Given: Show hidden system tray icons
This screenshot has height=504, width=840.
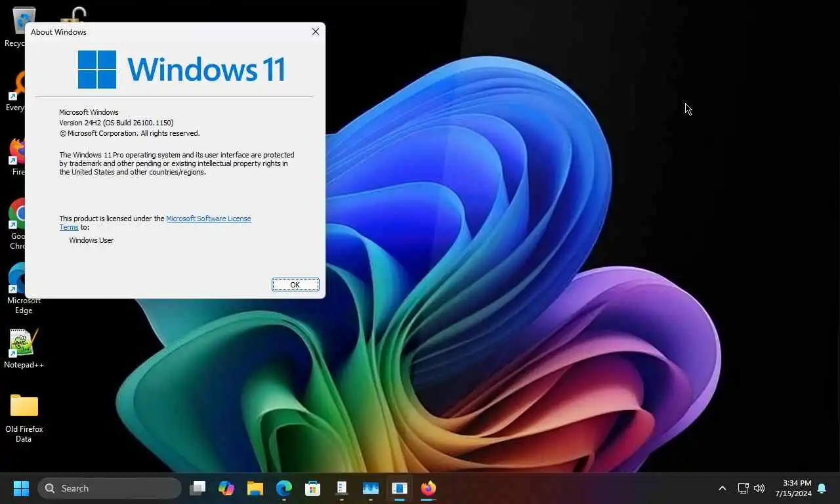Looking at the screenshot, I should coord(723,488).
